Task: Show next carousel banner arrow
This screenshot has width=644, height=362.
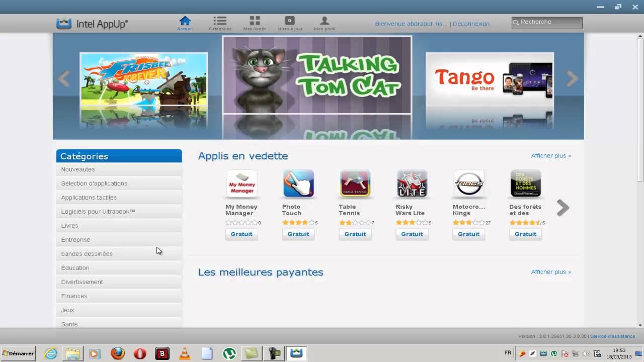Action: click(573, 79)
